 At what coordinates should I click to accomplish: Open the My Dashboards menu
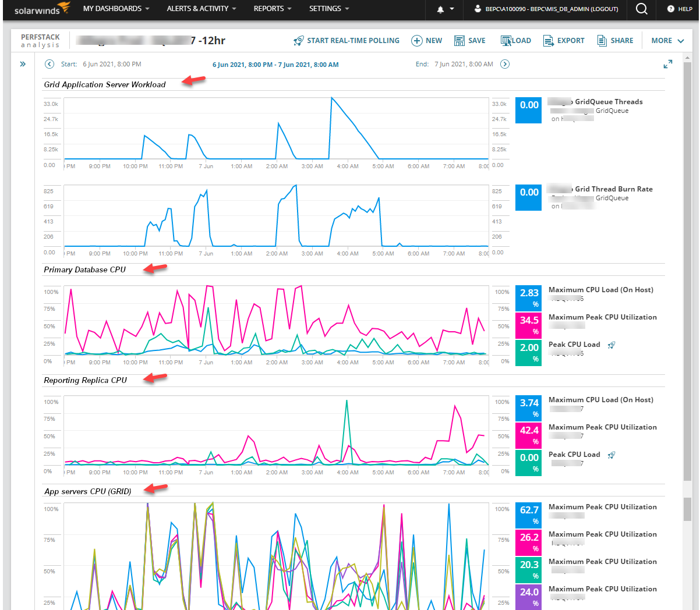116,9
